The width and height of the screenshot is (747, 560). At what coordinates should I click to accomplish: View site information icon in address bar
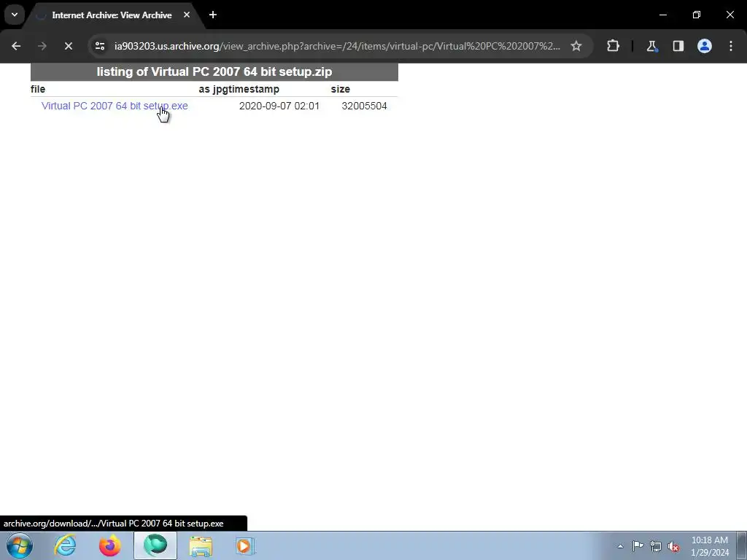[99, 46]
